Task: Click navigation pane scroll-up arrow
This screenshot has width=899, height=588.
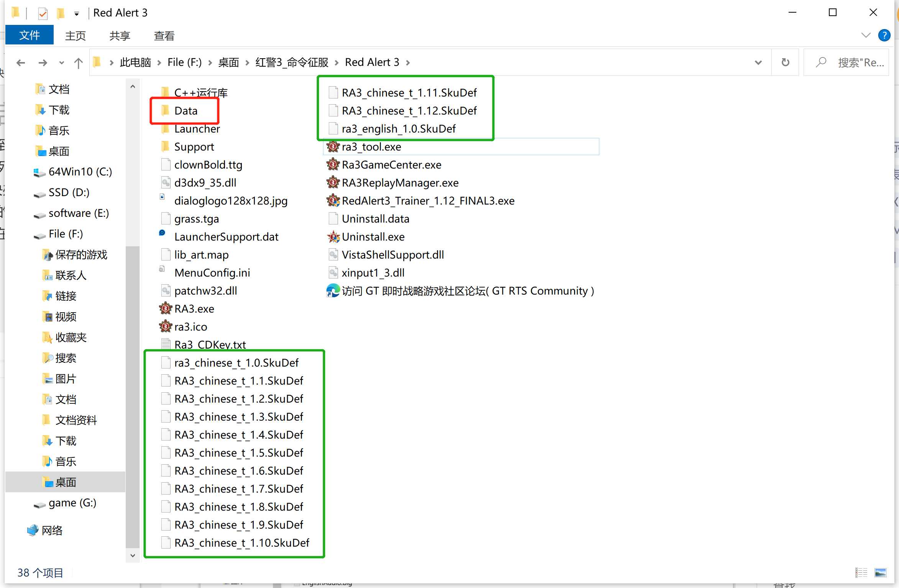Action: pos(133,87)
